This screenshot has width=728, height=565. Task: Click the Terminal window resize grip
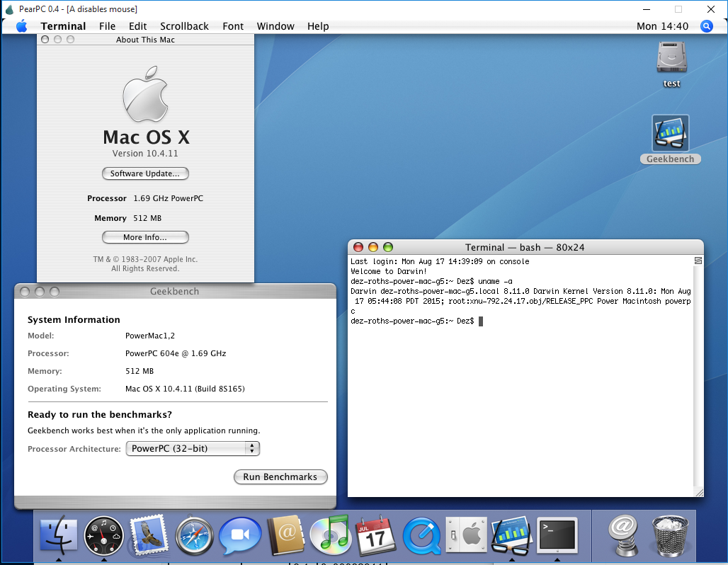(x=699, y=493)
